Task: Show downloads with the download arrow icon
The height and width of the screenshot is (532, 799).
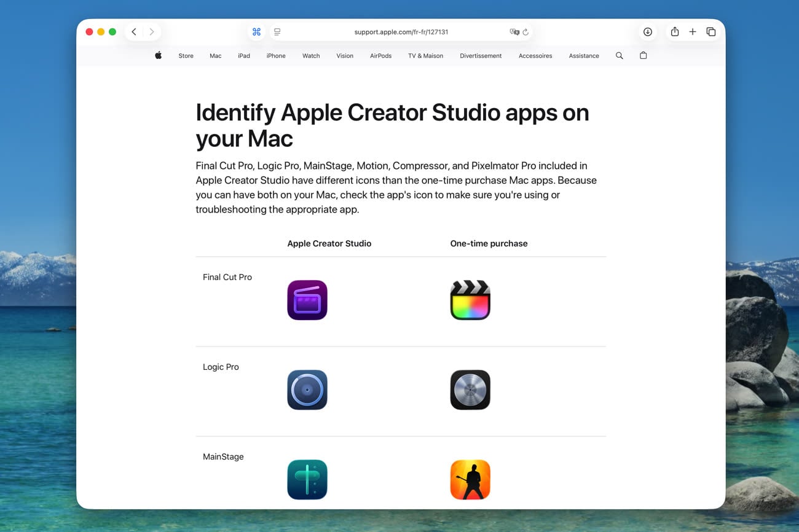Action: pyautogui.click(x=648, y=32)
